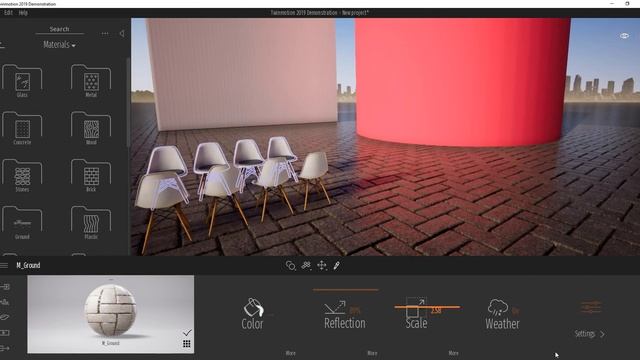The width and height of the screenshot is (640, 360).
Task: Open the three-dots library options
Action: pos(105,33)
